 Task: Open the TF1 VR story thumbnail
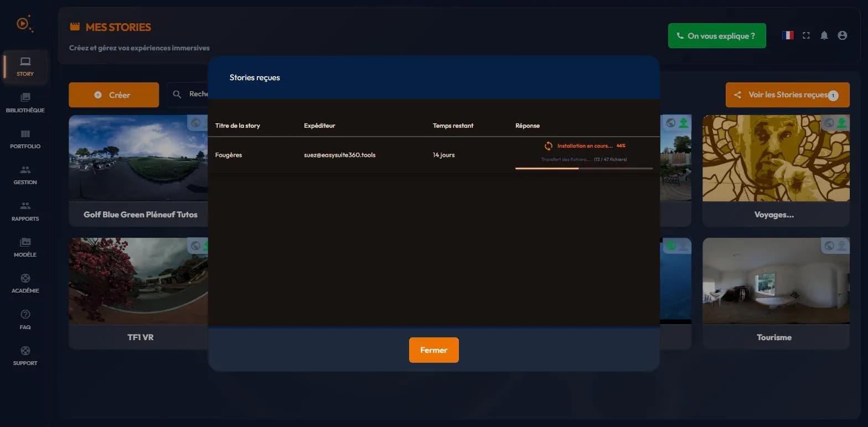138,281
